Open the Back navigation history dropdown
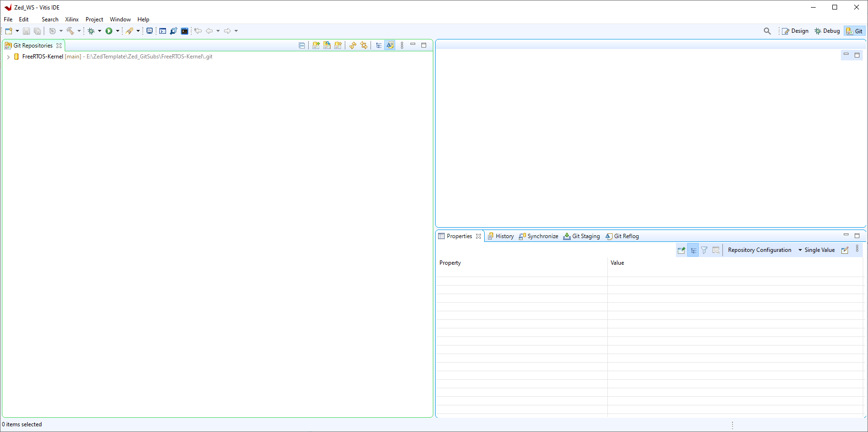 [218, 31]
